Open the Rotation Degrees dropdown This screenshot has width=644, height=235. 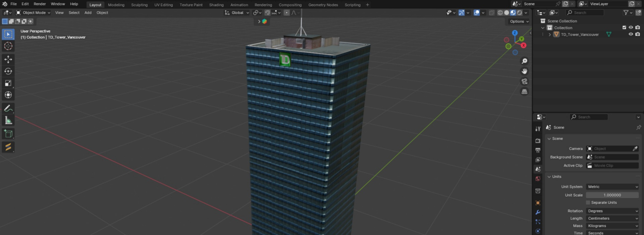point(612,211)
